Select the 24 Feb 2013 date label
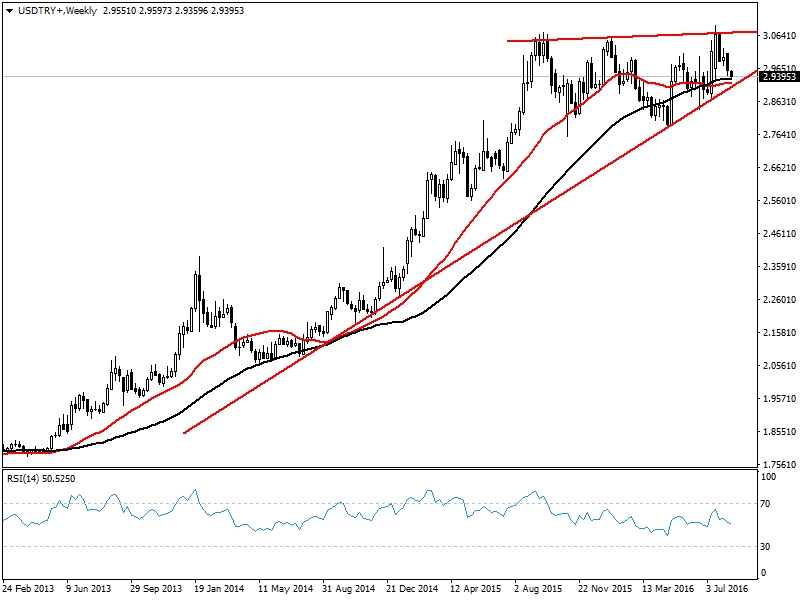800x600 pixels. tap(28, 588)
